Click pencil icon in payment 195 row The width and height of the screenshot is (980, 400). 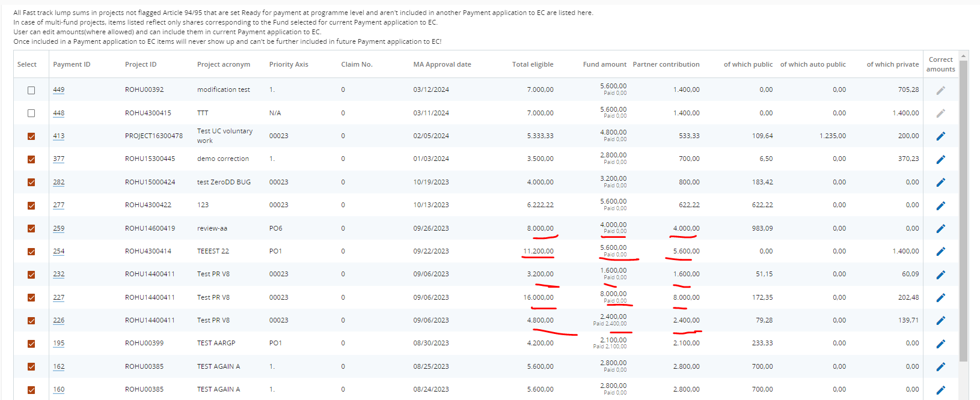pos(940,344)
